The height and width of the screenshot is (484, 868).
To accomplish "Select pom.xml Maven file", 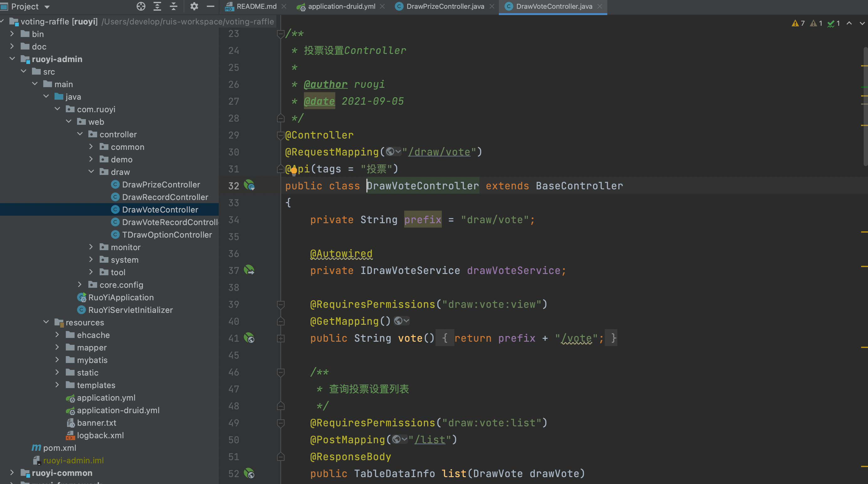I will [59, 448].
